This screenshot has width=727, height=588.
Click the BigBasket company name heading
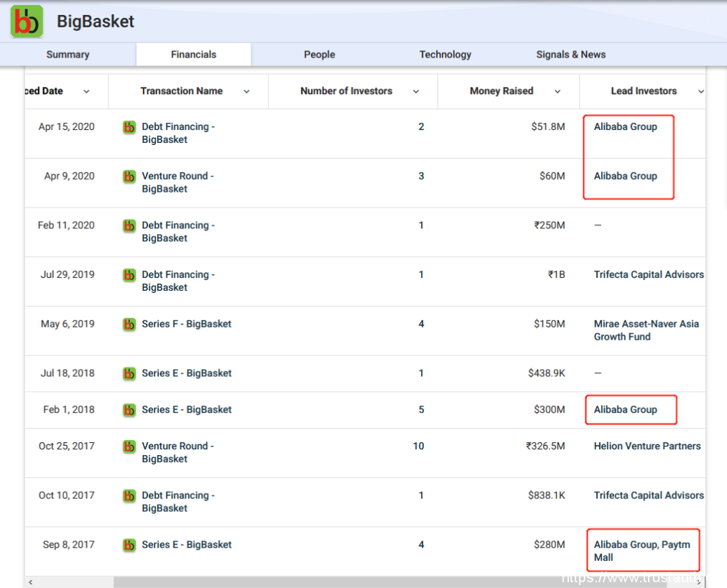pyautogui.click(x=96, y=22)
